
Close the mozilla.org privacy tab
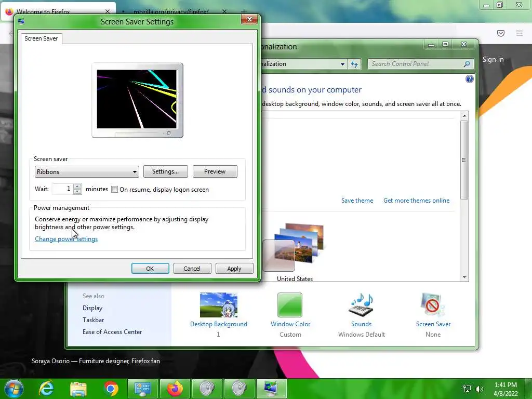[x=224, y=11]
